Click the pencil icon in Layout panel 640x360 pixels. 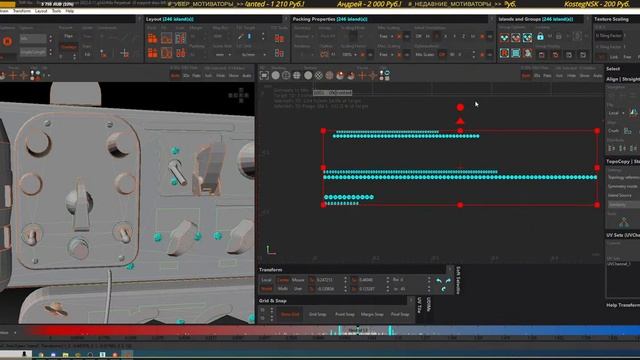coord(241,37)
